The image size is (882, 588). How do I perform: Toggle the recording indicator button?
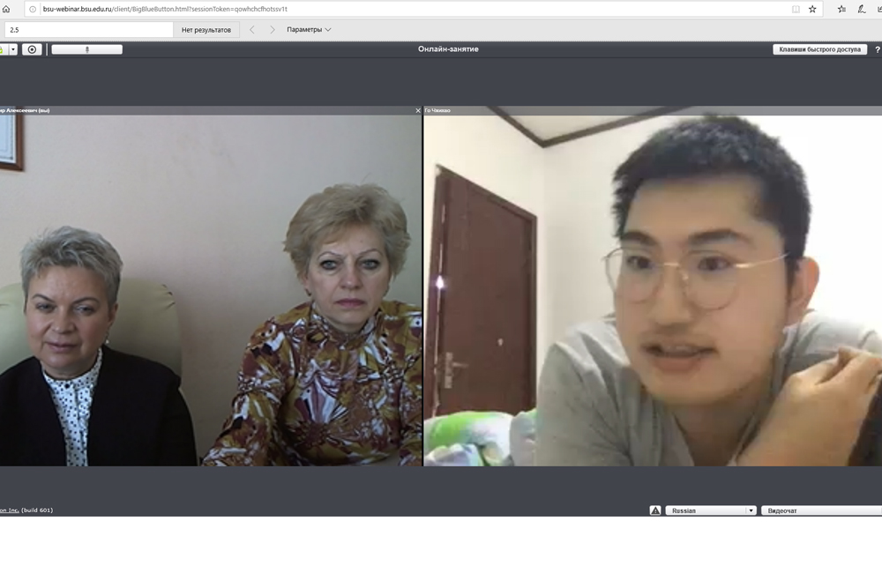tap(32, 49)
